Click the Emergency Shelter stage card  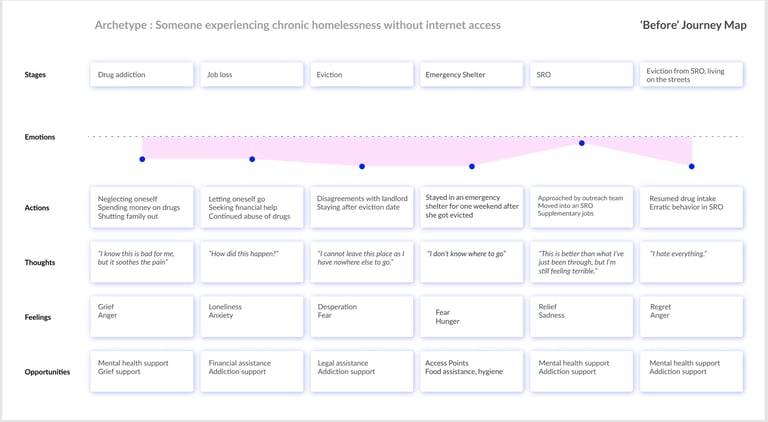pos(471,74)
